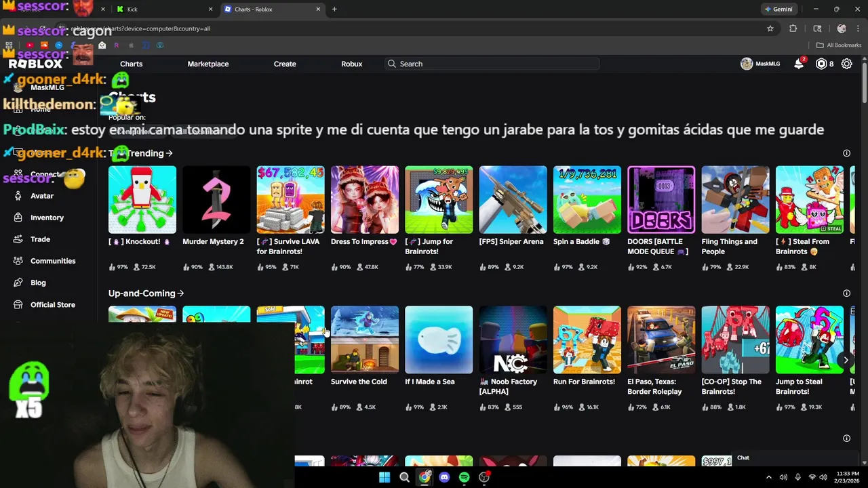
Task: Open the Dress To Impress thumbnail
Action: point(365,200)
